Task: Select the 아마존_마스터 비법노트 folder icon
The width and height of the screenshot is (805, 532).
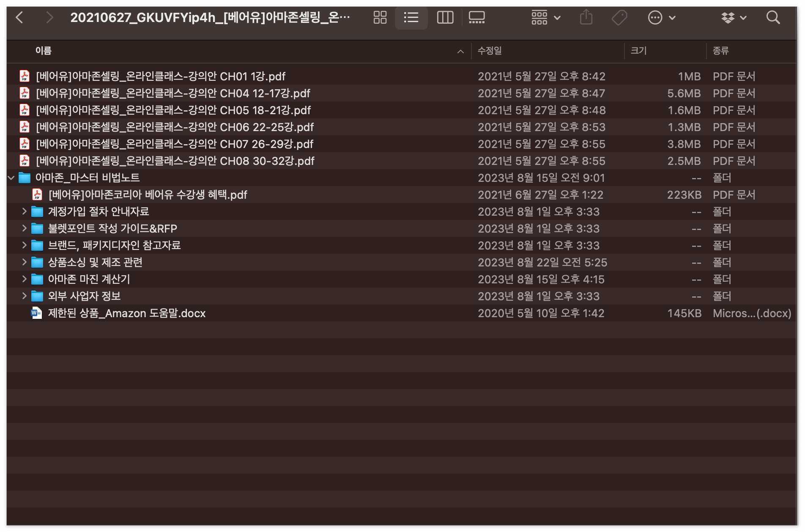Action: [x=25, y=178]
